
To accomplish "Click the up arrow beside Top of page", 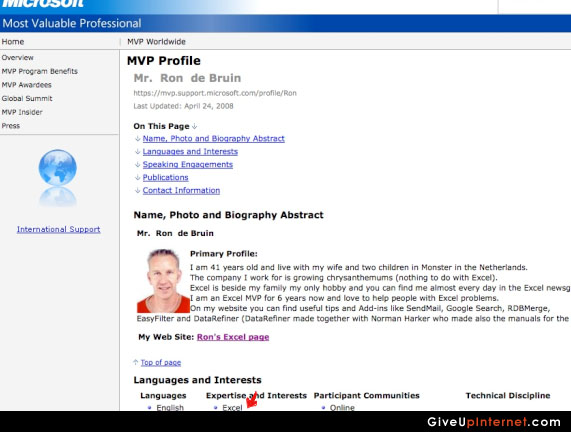I will 136,362.
